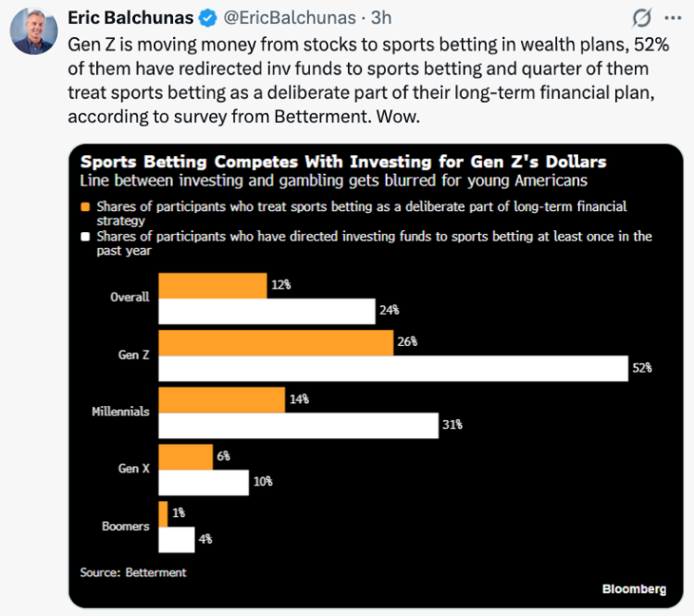Click the blue verified badge
694x616 pixels.
tap(208, 18)
